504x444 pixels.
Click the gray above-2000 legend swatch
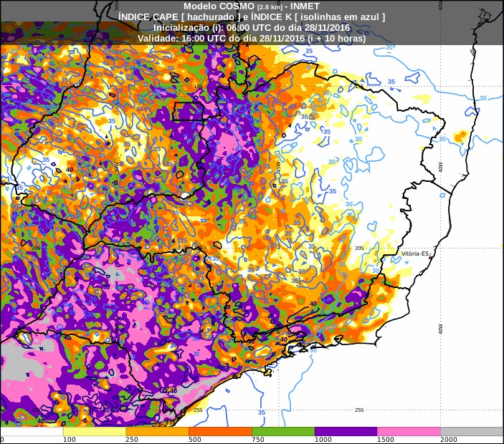coord(472,432)
